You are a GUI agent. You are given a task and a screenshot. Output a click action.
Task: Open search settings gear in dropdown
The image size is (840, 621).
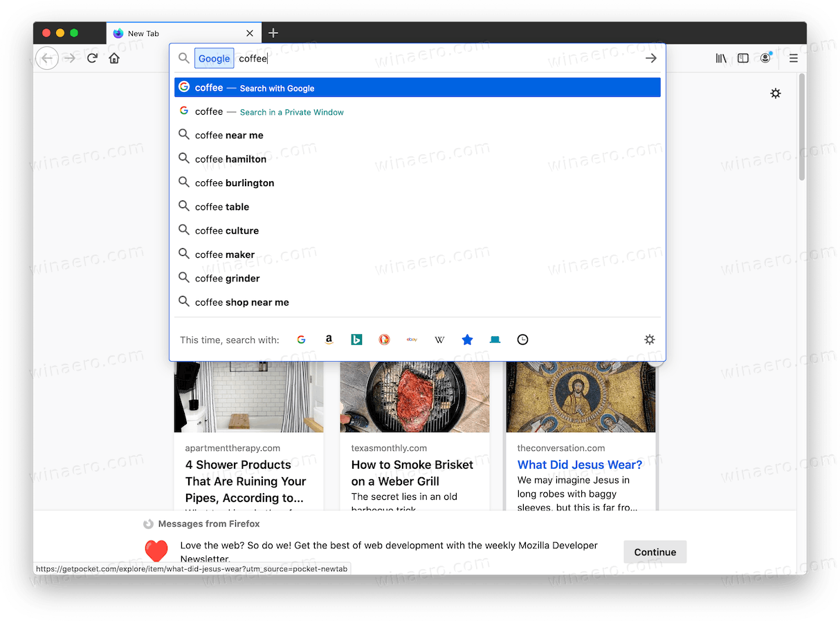[x=649, y=340]
